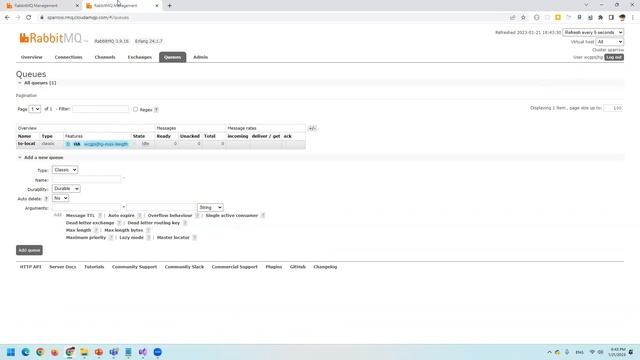This screenshot has height=360, width=640.
Task: Bookmark this page with the star icon
Action: click(x=523, y=18)
